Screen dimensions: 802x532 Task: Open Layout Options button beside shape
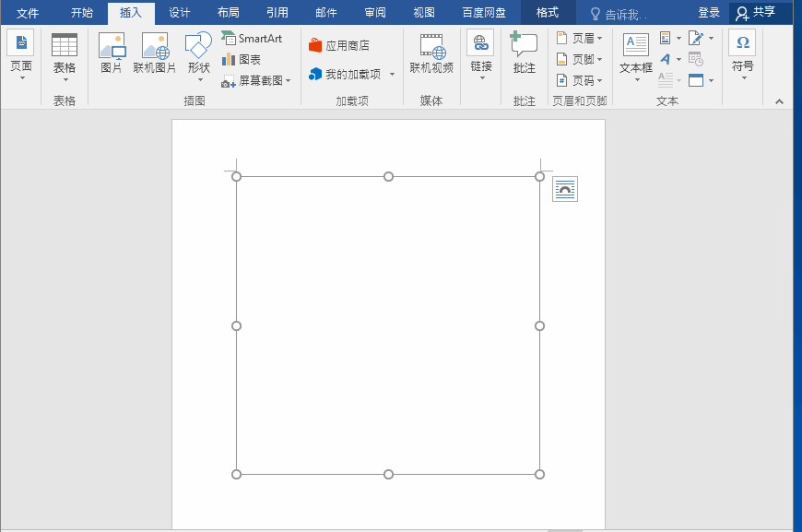tap(565, 189)
